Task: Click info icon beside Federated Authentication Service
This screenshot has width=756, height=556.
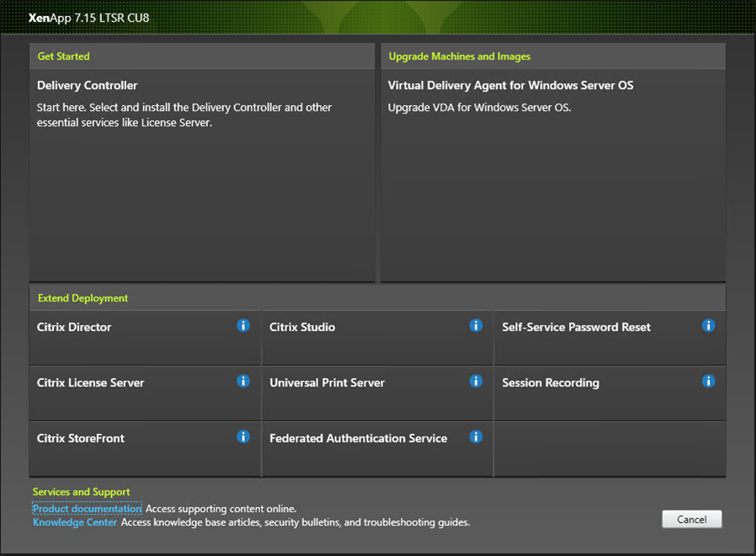Action: (x=476, y=436)
